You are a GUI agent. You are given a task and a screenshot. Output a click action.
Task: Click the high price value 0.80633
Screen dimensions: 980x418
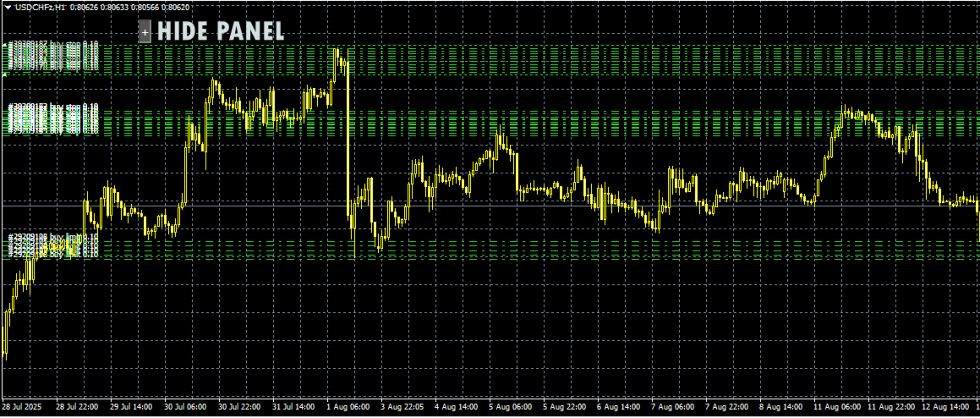click(x=114, y=7)
